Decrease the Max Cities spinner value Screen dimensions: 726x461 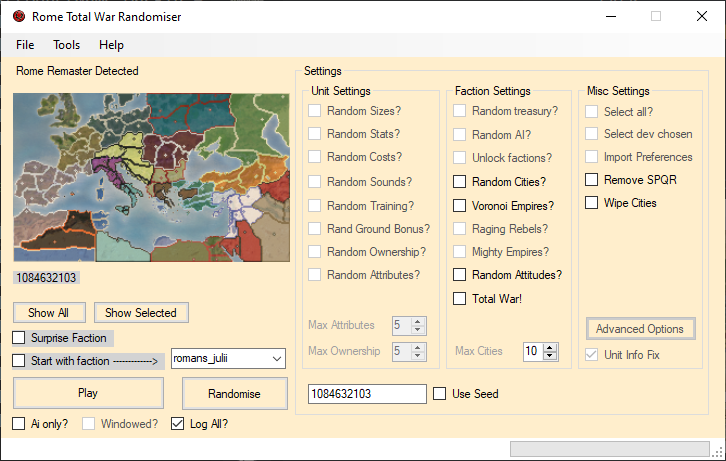tap(550, 356)
